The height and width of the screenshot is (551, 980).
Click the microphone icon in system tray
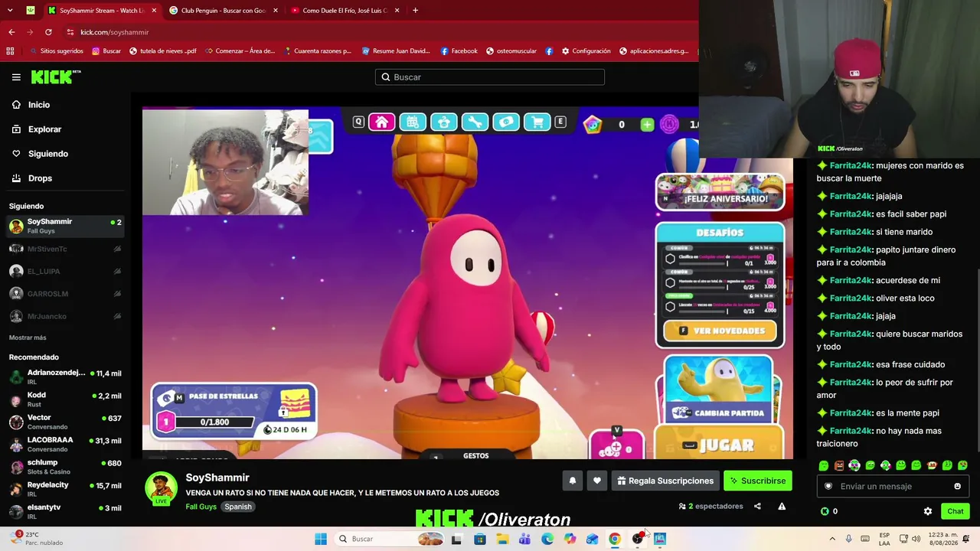(x=848, y=539)
